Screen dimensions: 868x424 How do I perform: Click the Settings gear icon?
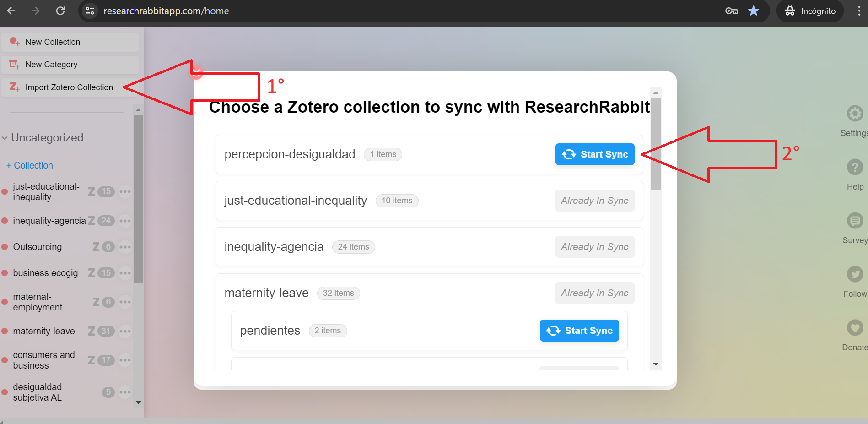point(854,114)
